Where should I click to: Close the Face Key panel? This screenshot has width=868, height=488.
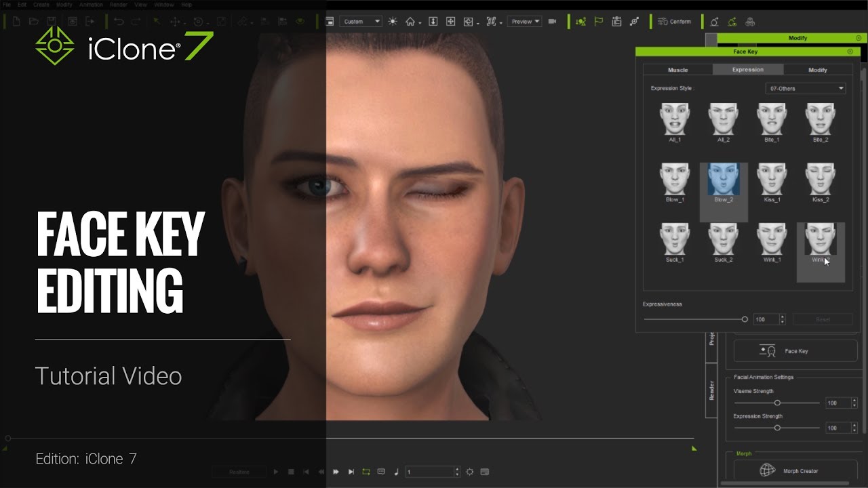pyautogui.click(x=850, y=52)
